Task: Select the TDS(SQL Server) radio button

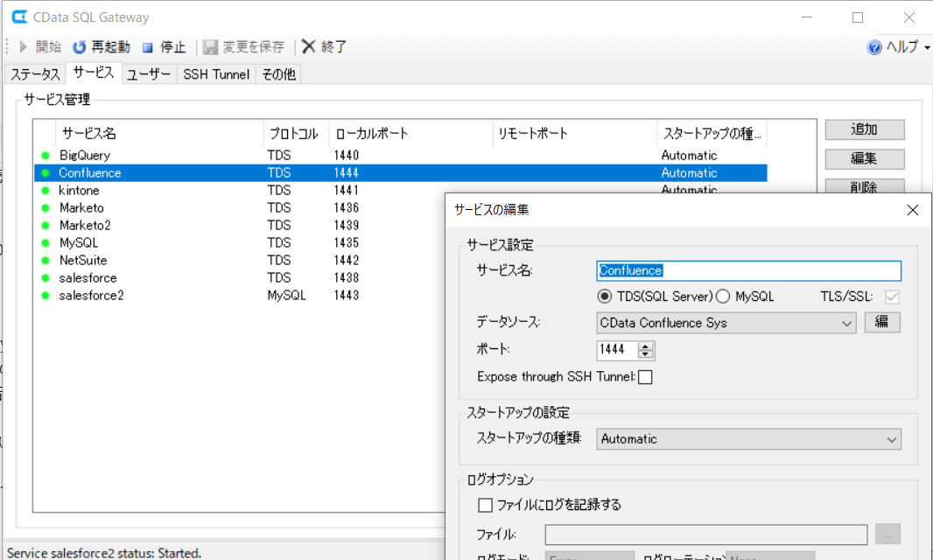Action: click(x=605, y=297)
